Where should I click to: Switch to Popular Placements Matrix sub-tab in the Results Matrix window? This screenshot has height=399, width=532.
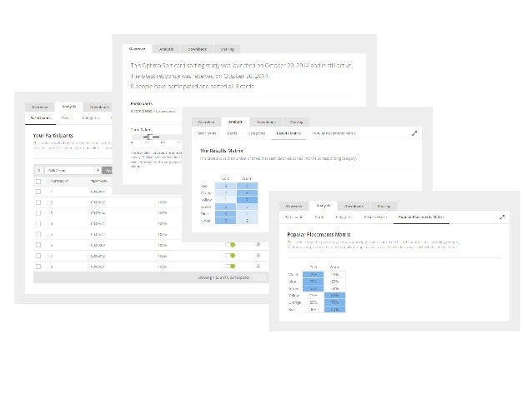click(x=334, y=133)
